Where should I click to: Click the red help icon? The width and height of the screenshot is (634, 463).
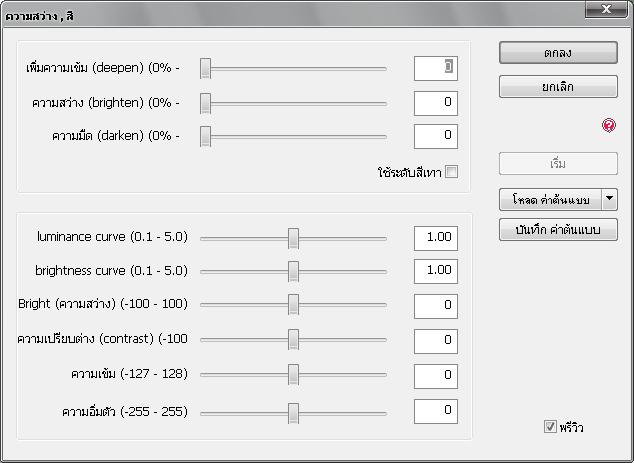[609, 126]
